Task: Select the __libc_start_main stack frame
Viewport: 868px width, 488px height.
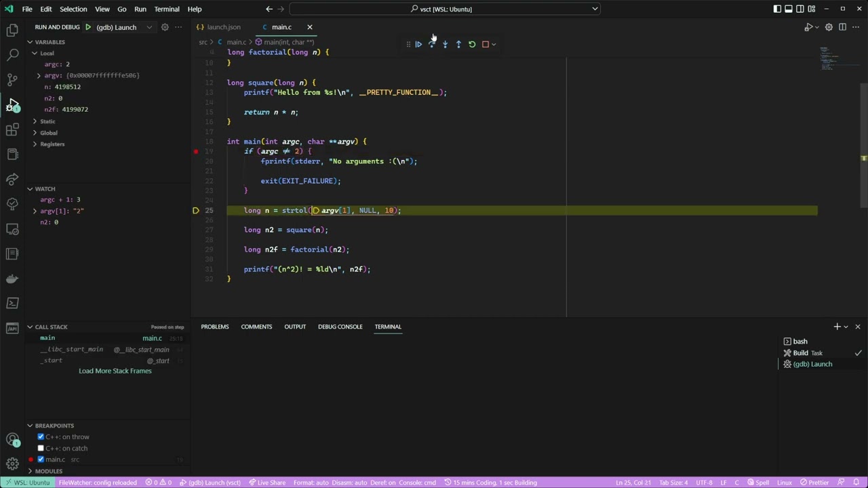Action: click(x=108, y=350)
